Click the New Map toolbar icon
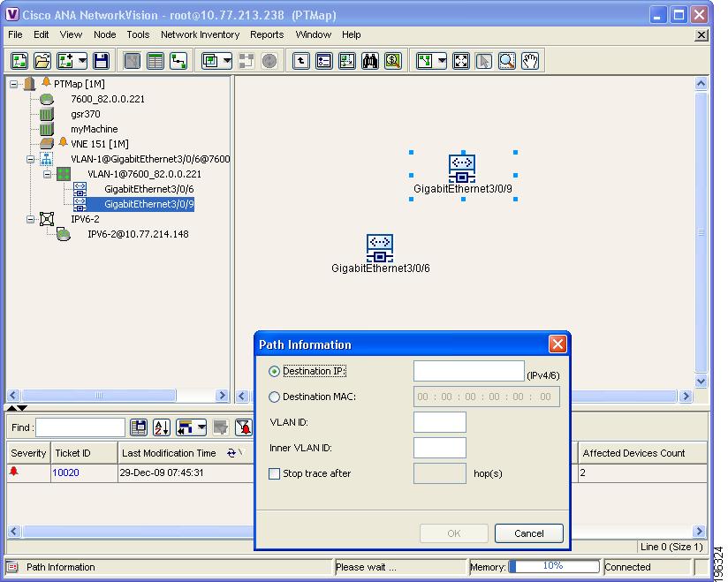728x582 pixels. click(19, 61)
